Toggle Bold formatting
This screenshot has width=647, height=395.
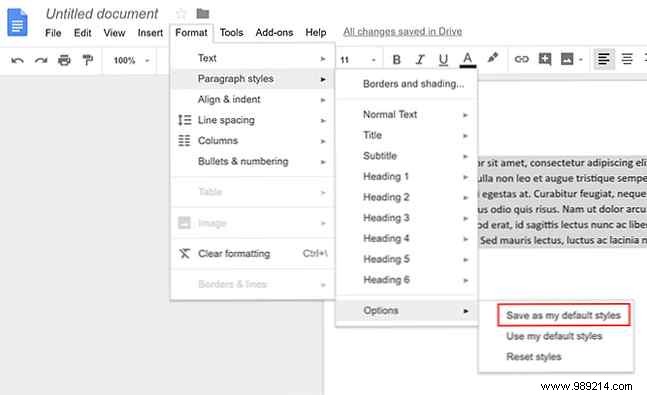pyautogui.click(x=397, y=60)
